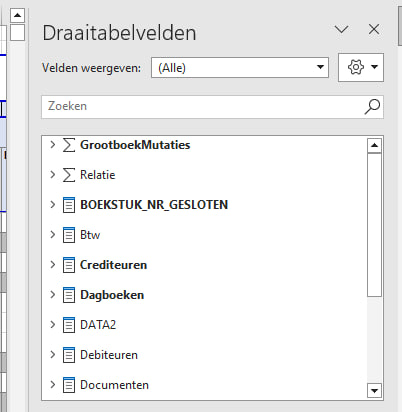Select the DATA2 label

click(x=98, y=325)
